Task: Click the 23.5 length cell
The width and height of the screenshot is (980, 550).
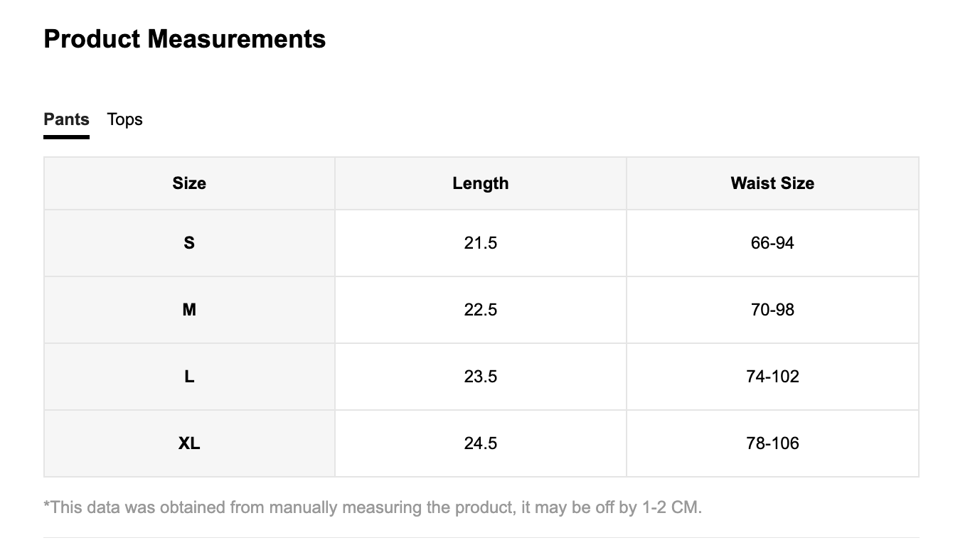Action: 481,377
